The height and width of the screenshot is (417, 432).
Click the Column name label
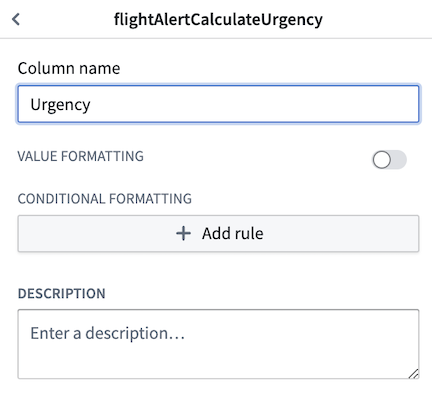pos(69,68)
